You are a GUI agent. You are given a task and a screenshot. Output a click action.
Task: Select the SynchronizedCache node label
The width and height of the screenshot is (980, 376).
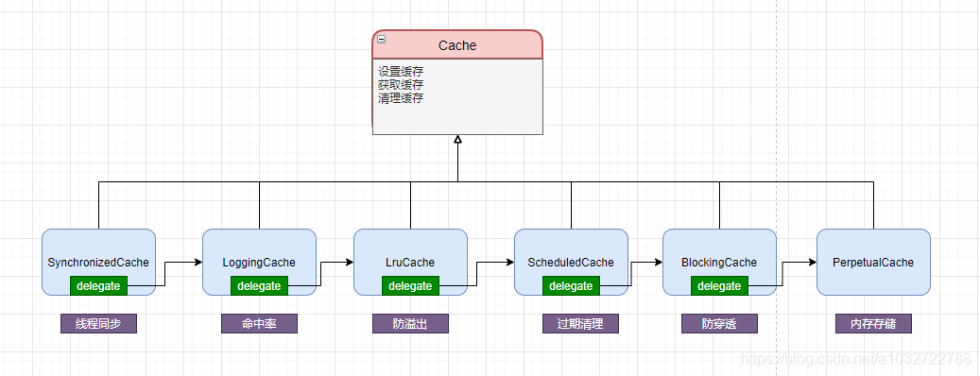(x=98, y=263)
